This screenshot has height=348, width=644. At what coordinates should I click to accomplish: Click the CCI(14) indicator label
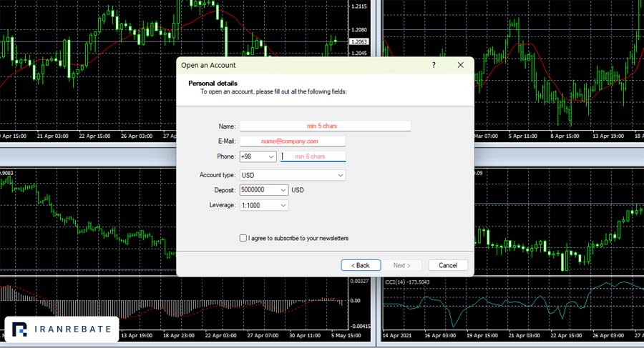(x=407, y=282)
